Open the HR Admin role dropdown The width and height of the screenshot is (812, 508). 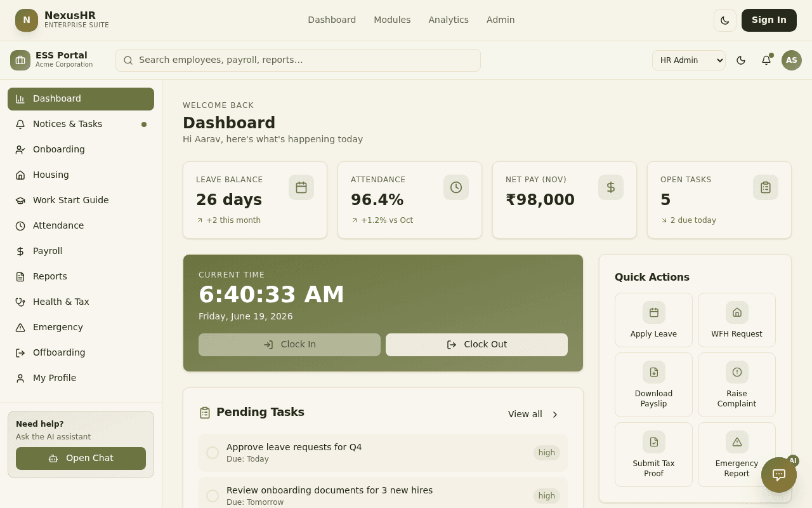coord(689,60)
